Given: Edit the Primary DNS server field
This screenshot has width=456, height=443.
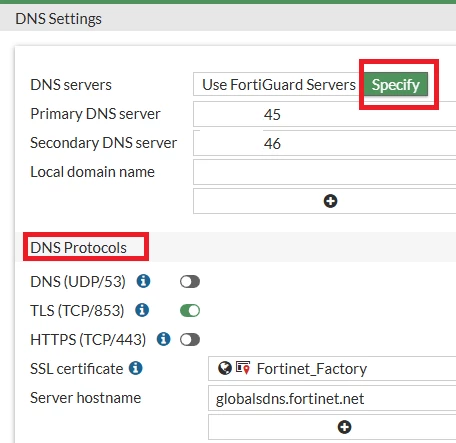Looking at the screenshot, I should (324, 114).
